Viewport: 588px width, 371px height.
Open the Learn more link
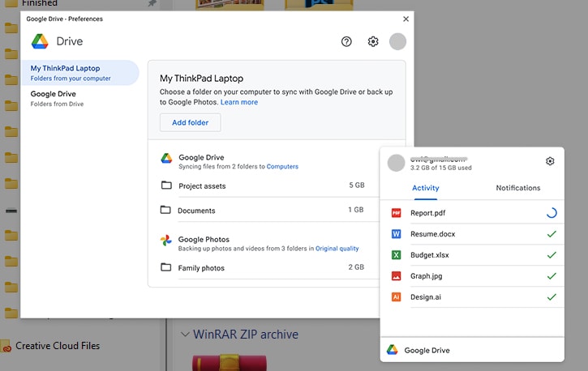(239, 102)
